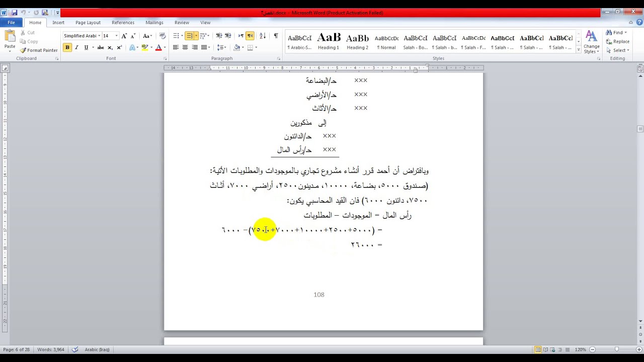Set Right-to-Left text direction
644x362 pixels.
pos(250,36)
